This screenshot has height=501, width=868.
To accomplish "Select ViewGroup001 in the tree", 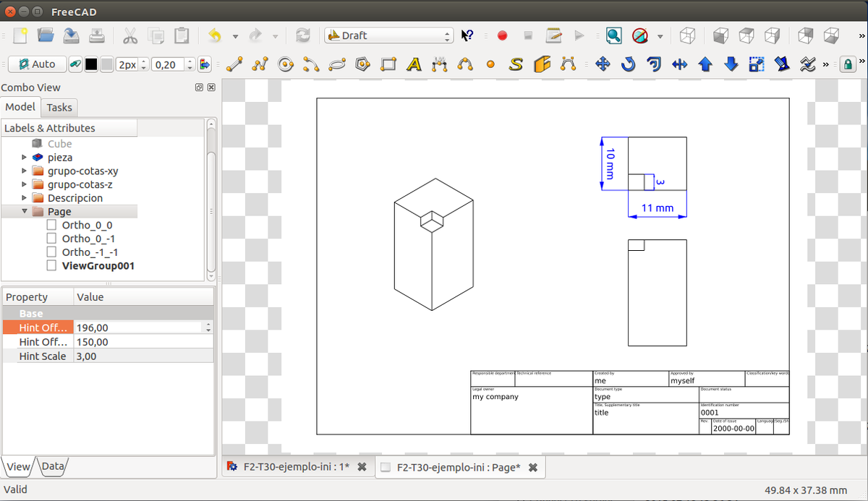I will point(98,265).
